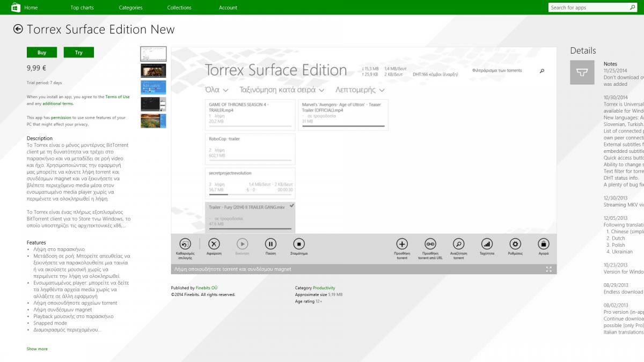Click the search magnifier icon in store search box

click(633, 8)
